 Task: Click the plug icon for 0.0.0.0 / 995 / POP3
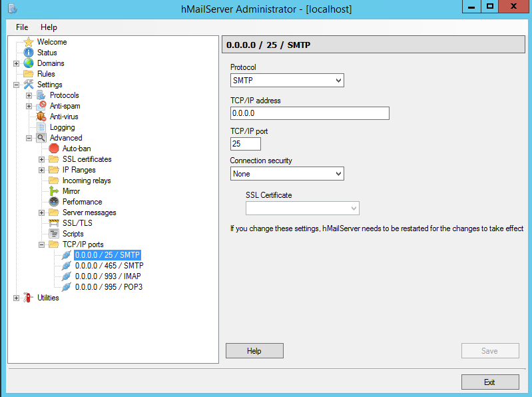tap(67, 286)
